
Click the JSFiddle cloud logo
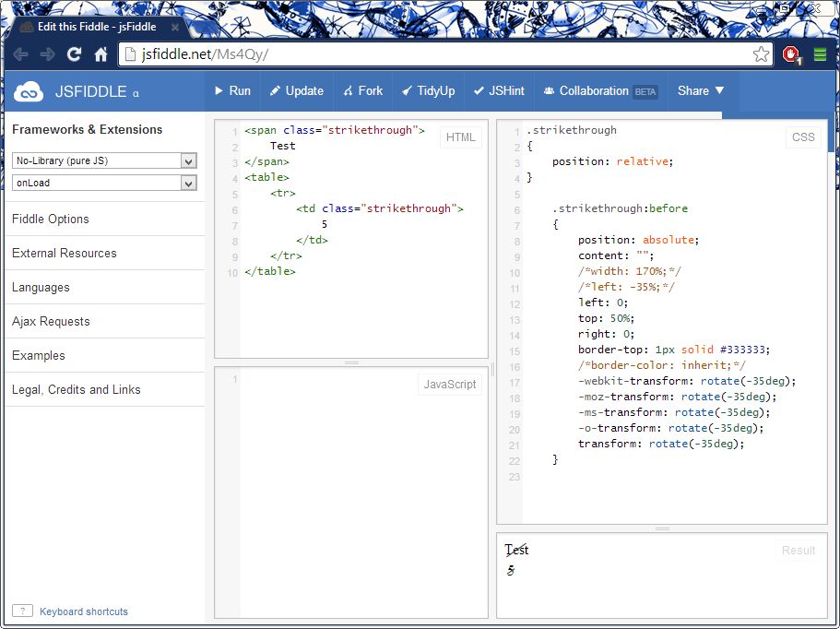point(29,91)
